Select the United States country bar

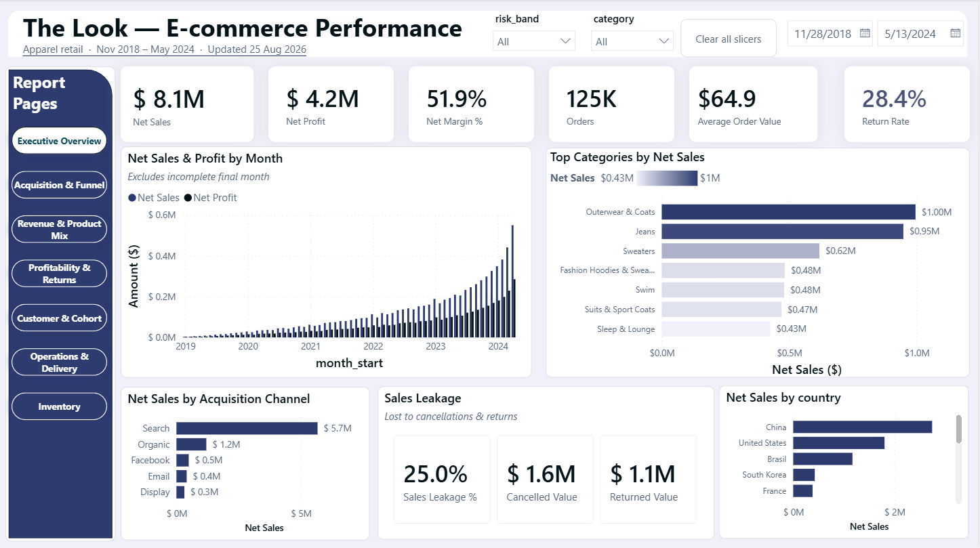[838, 443]
